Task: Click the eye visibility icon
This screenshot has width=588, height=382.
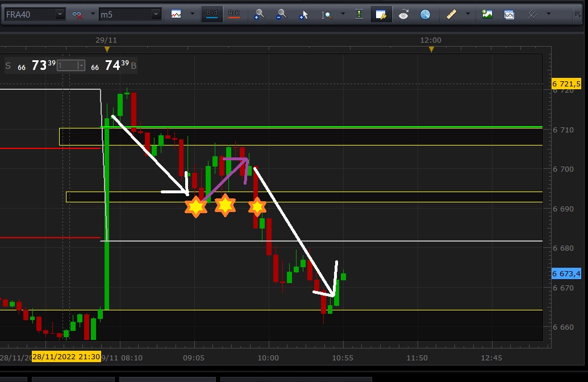Action: click(x=403, y=15)
